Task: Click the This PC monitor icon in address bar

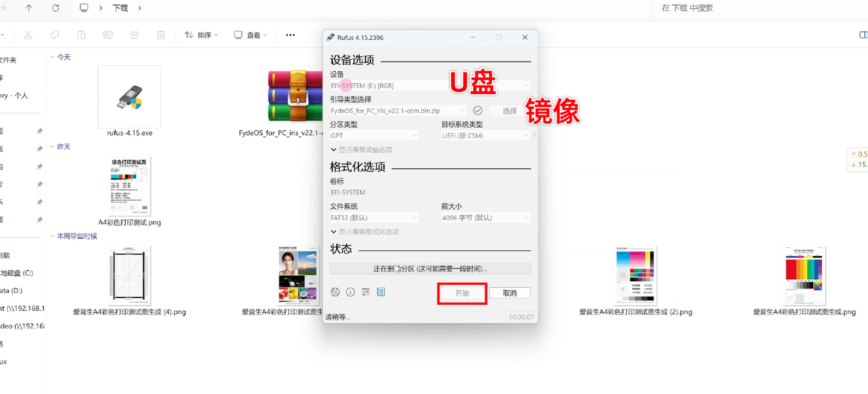Action: [x=84, y=8]
